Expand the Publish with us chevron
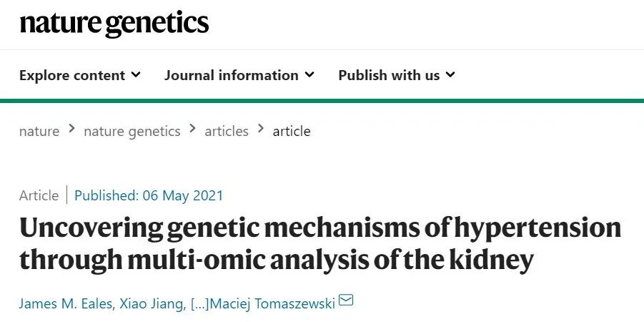The image size is (644, 322). point(450,75)
